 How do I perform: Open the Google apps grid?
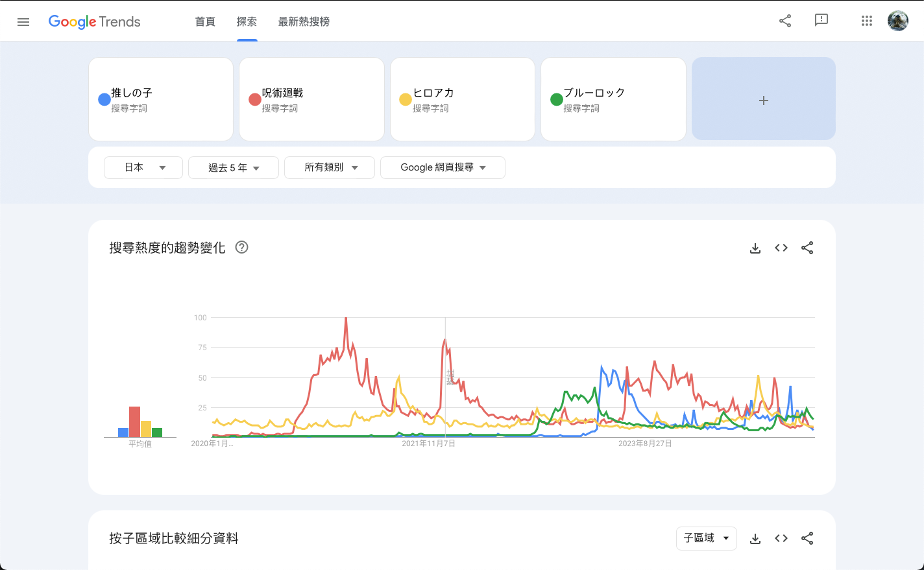867,21
